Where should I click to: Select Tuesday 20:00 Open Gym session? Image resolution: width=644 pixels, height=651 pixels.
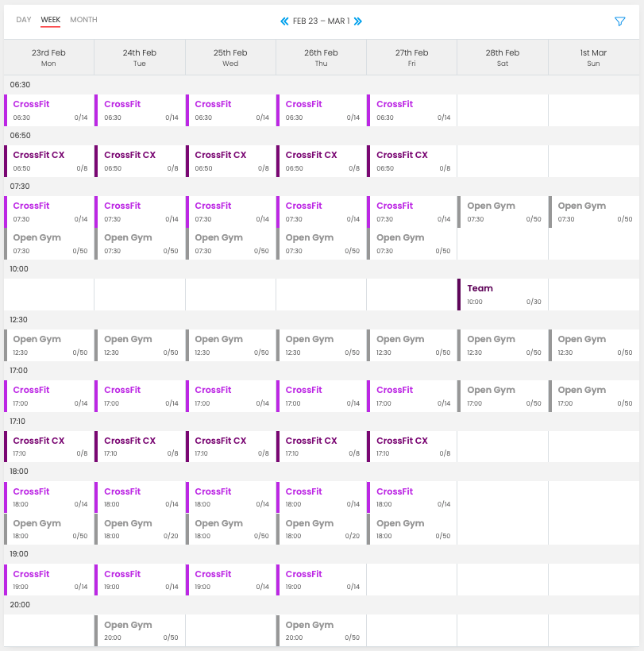140,630
